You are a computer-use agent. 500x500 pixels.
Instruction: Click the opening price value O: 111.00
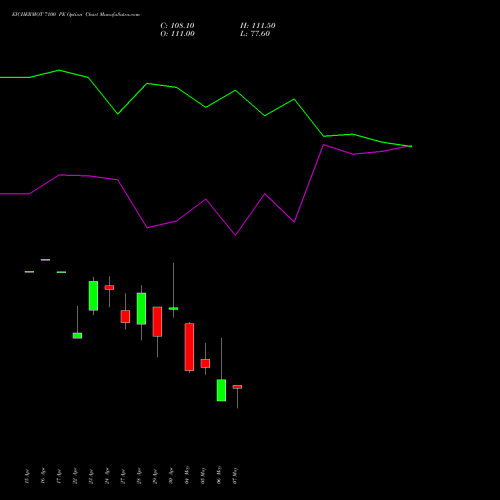(x=177, y=34)
